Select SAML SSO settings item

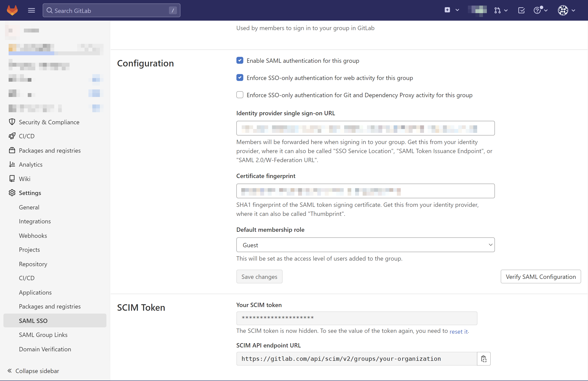click(x=55, y=321)
